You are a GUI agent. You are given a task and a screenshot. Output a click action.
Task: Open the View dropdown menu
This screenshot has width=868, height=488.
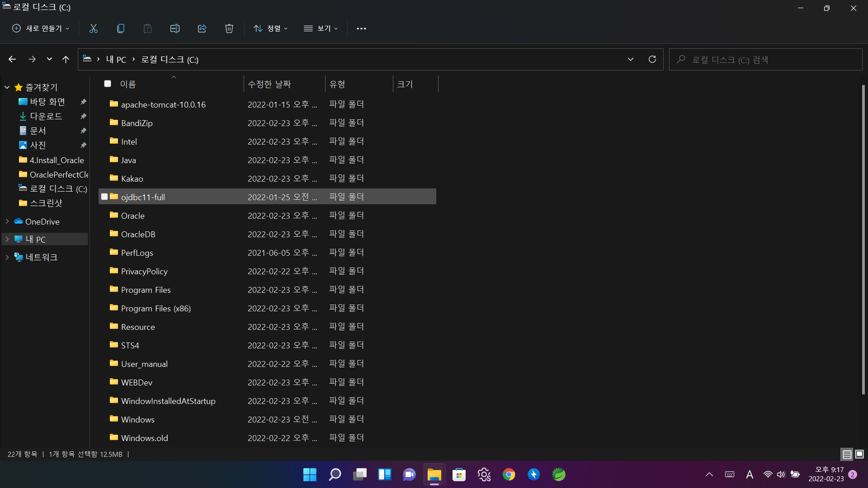[321, 28]
